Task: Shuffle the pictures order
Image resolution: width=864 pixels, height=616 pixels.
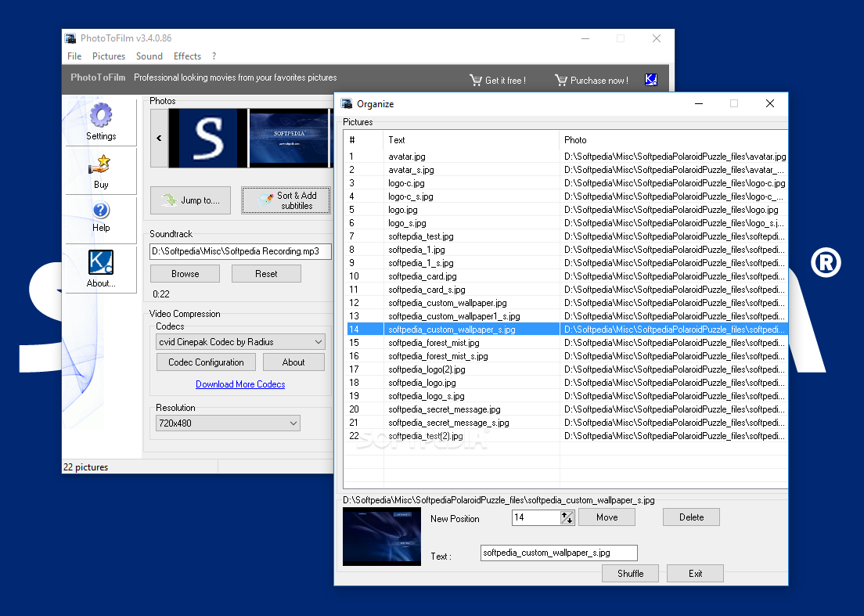Action: coord(630,574)
